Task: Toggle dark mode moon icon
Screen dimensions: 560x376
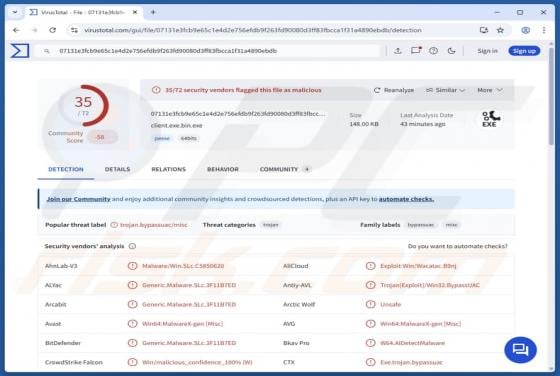Action: coord(451,51)
